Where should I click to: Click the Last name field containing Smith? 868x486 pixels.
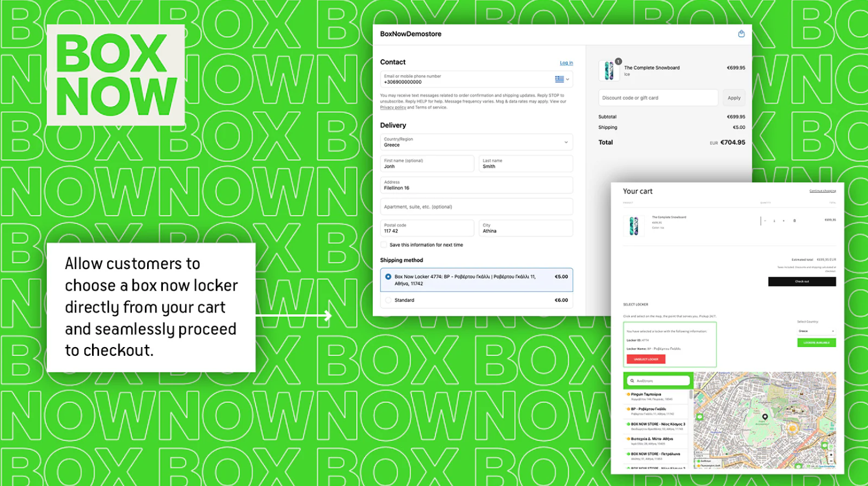tap(526, 164)
